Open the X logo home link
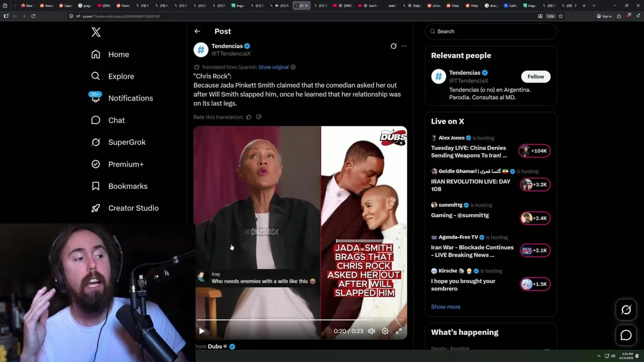This screenshot has width=644, height=362. click(x=96, y=32)
